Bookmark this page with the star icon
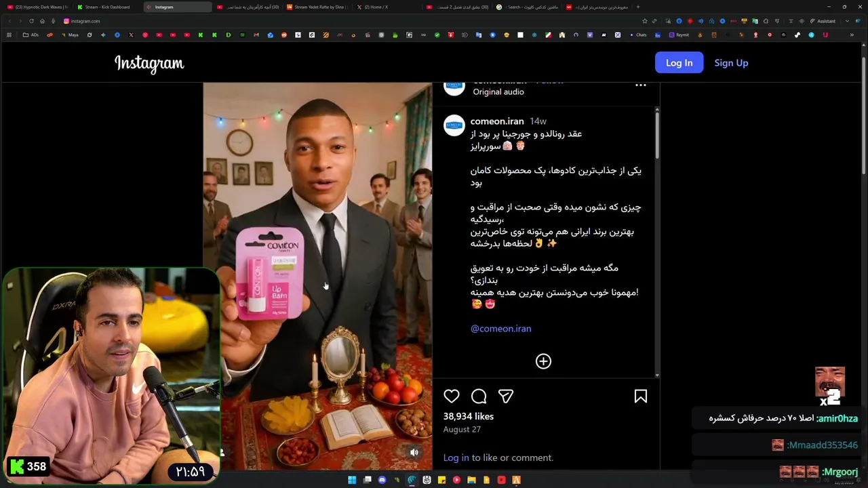868x488 pixels. coord(644,21)
